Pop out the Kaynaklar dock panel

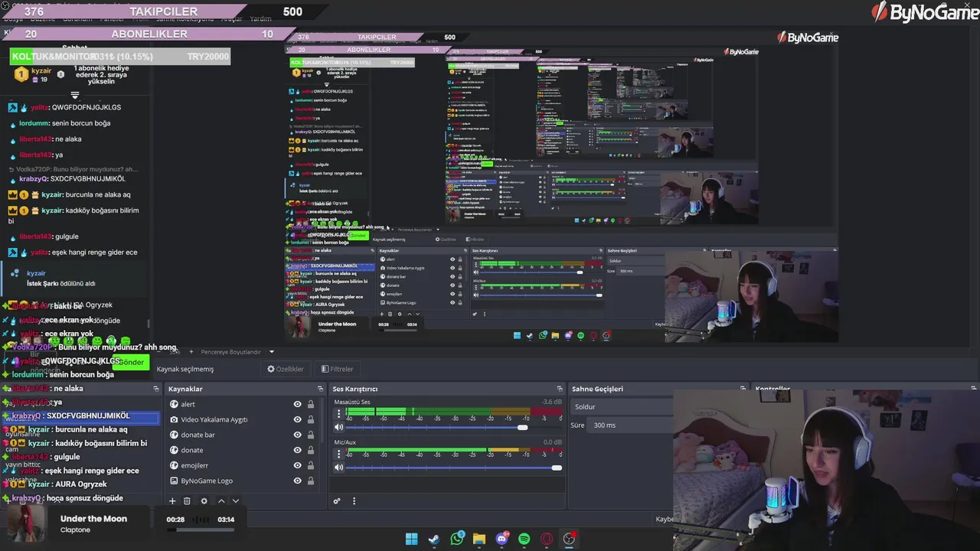point(321,389)
